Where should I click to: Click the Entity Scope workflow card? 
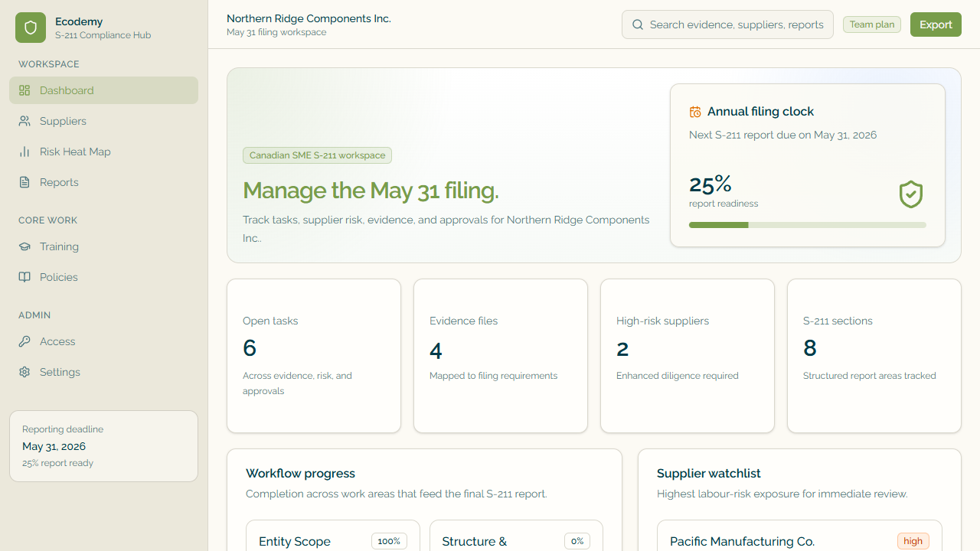pos(333,536)
